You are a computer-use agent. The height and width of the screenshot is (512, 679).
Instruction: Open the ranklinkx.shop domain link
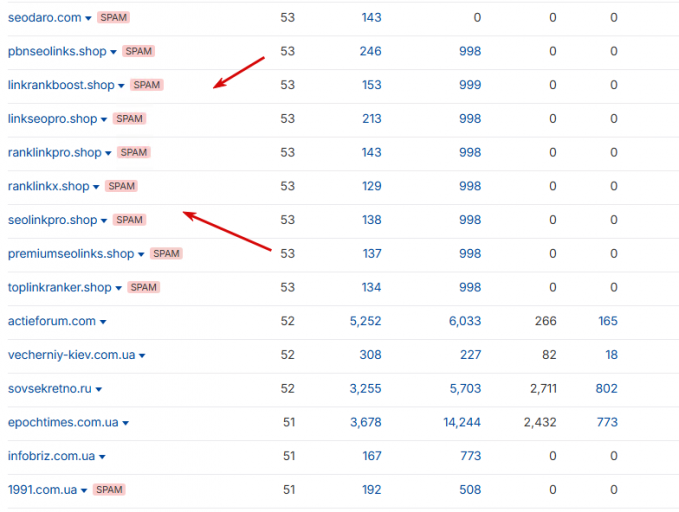[x=48, y=186]
